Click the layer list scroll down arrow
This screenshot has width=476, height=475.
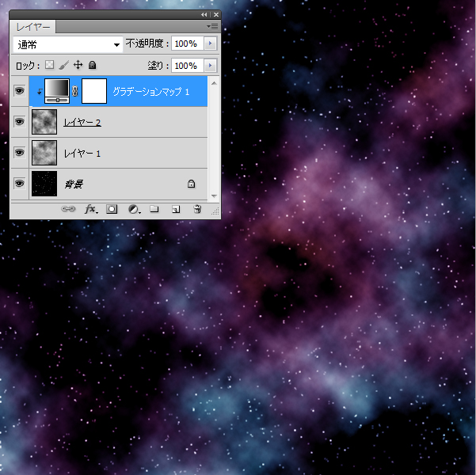214,196
